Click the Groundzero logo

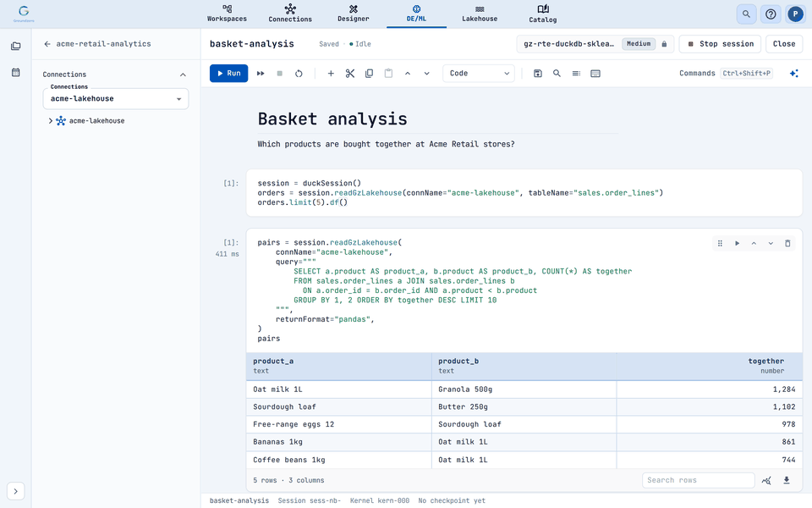click(24, 14)
